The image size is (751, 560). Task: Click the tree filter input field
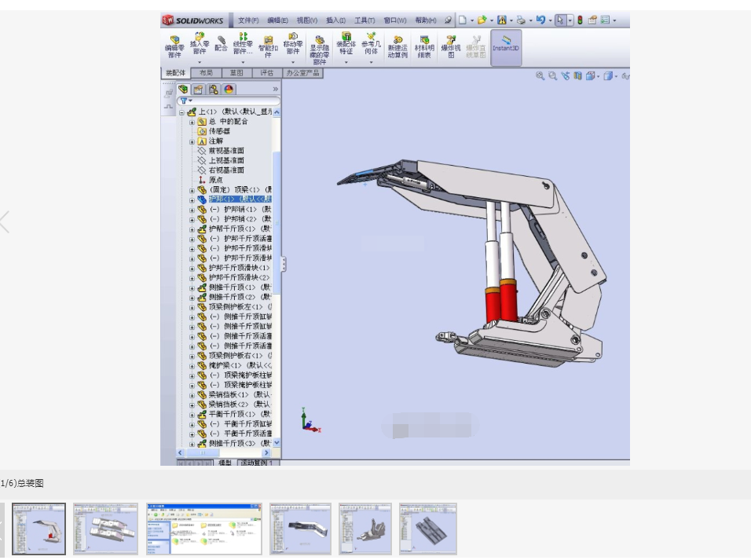tap(229, 101)
